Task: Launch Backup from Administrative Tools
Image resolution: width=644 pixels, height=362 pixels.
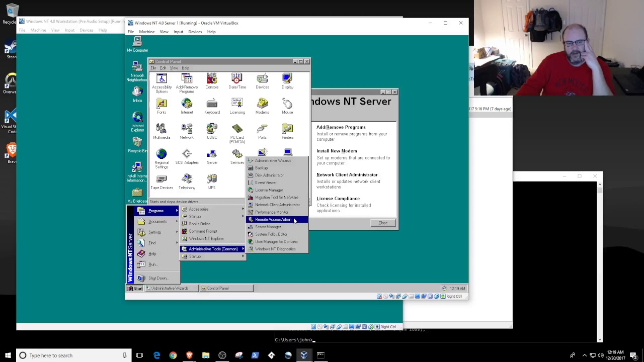Action: click(276, 168)
